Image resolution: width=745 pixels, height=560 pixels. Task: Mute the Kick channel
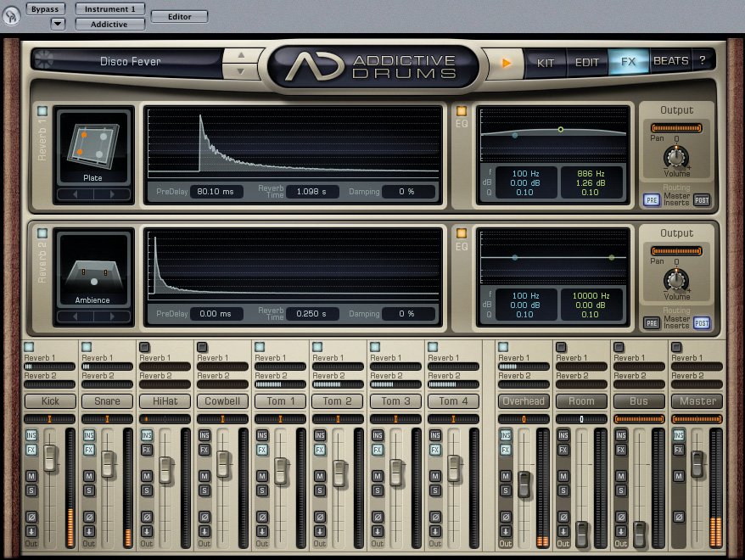point(31,476)
